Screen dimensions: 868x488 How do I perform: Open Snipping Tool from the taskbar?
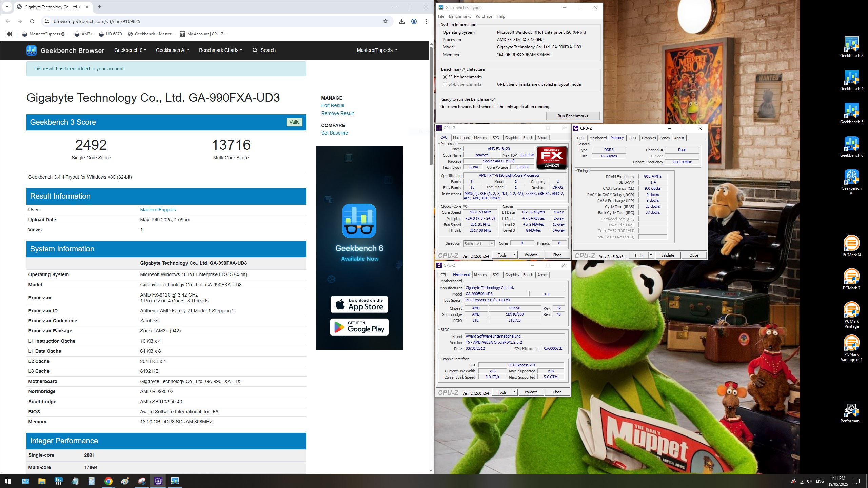(141, 481)
